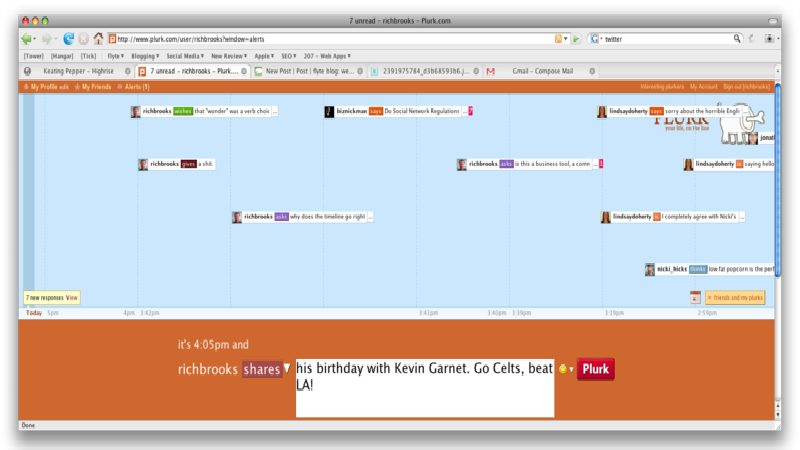Open lindsaydoherty 'saying hello' plurk
800x450 pixels.
729,164
